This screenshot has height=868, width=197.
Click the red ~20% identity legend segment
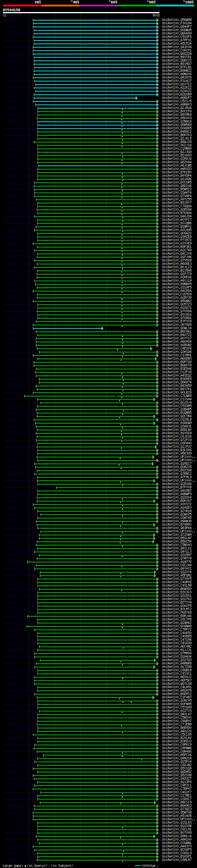(22, 6)
